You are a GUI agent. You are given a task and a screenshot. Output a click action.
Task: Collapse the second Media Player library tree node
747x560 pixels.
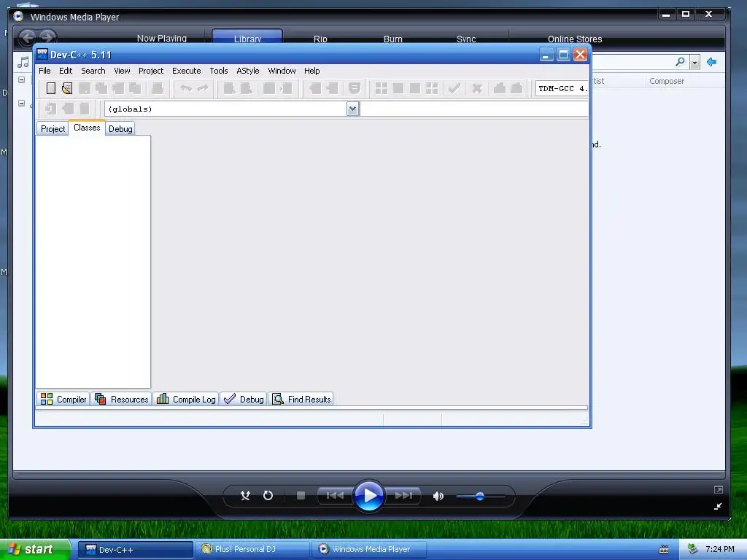click(21, 103)
